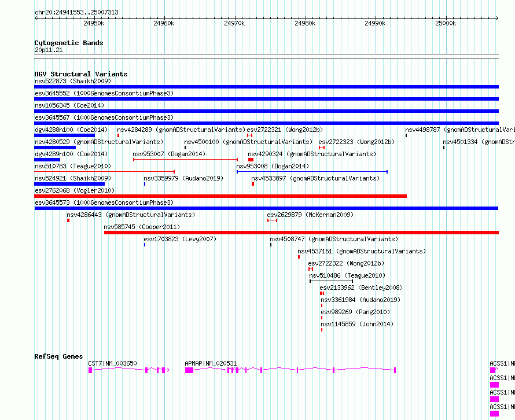Select nsv4280529 gnomAD variant label
This screenshot has width=515, height=420.
[x=99, y=142]
